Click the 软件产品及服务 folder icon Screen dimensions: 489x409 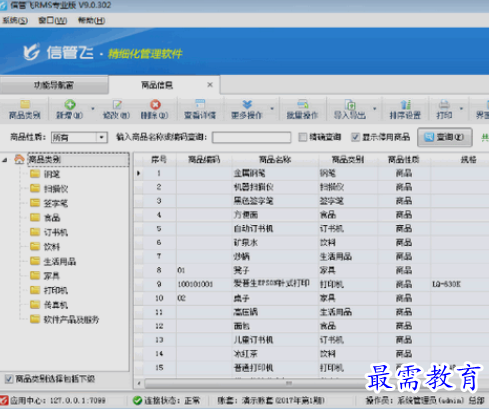tap(35, 319)
